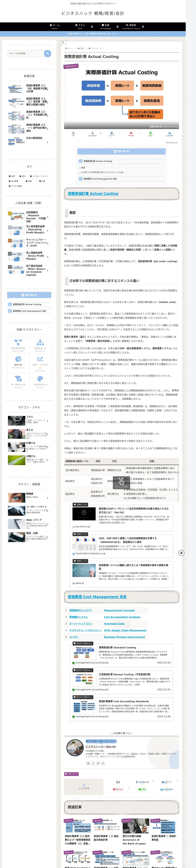
Task: Open the ホーム Home menu item
Action: click(x=55, y=27)
